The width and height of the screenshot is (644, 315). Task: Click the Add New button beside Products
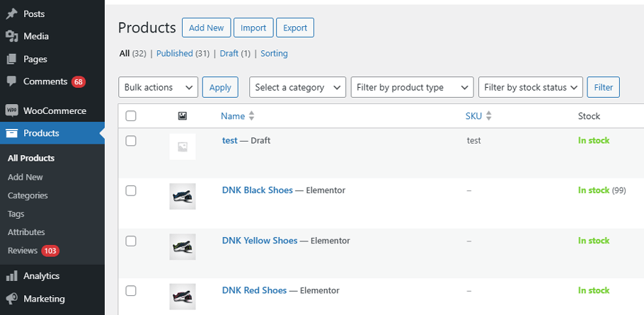[x=206, y=28]
